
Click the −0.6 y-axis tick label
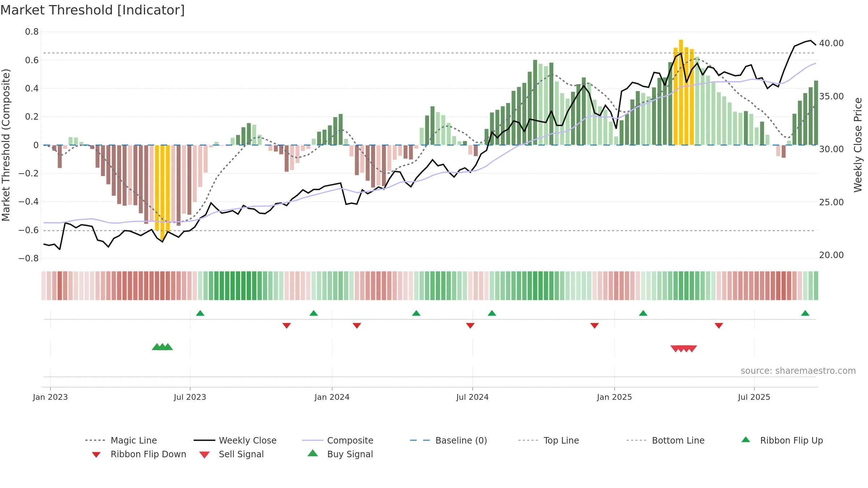[29, 230]
